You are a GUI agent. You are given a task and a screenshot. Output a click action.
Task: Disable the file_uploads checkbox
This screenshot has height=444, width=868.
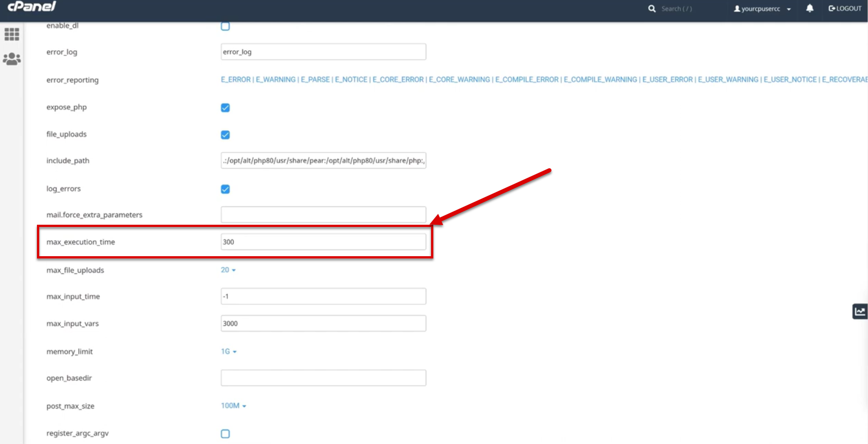[x=225, y=135]
